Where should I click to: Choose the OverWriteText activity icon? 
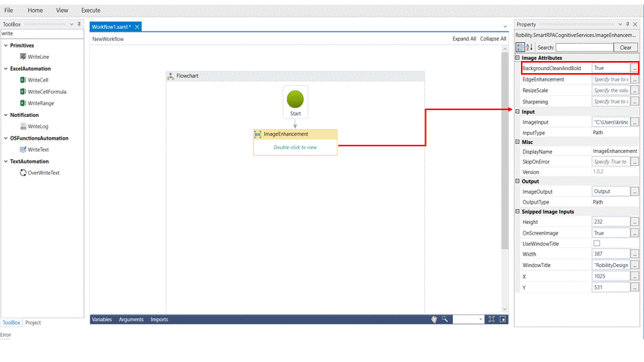23,173
